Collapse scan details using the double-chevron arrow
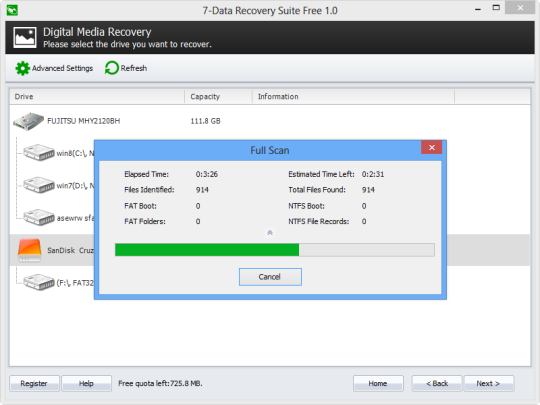 point(270,233)
